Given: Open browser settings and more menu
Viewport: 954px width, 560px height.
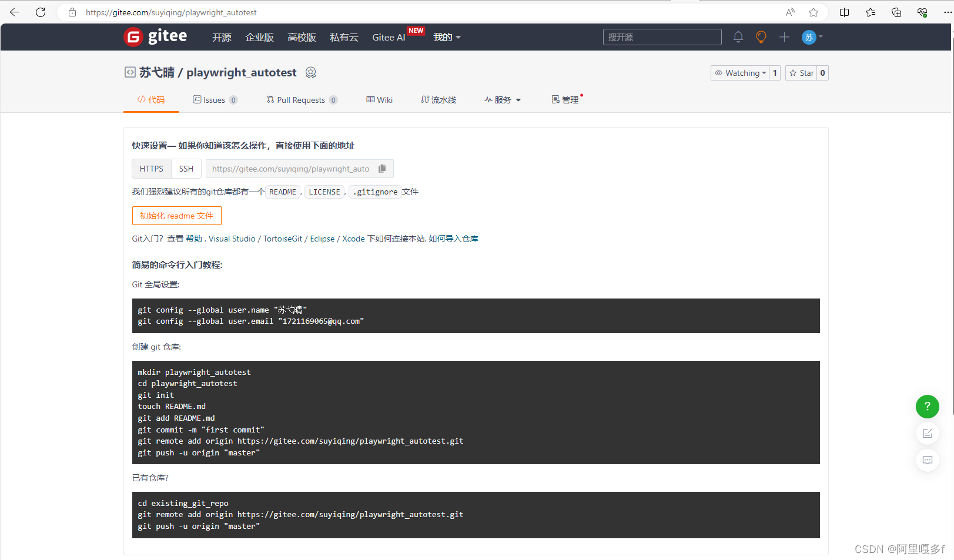Looking at the screenshot, I should click(x=947, y=12).
